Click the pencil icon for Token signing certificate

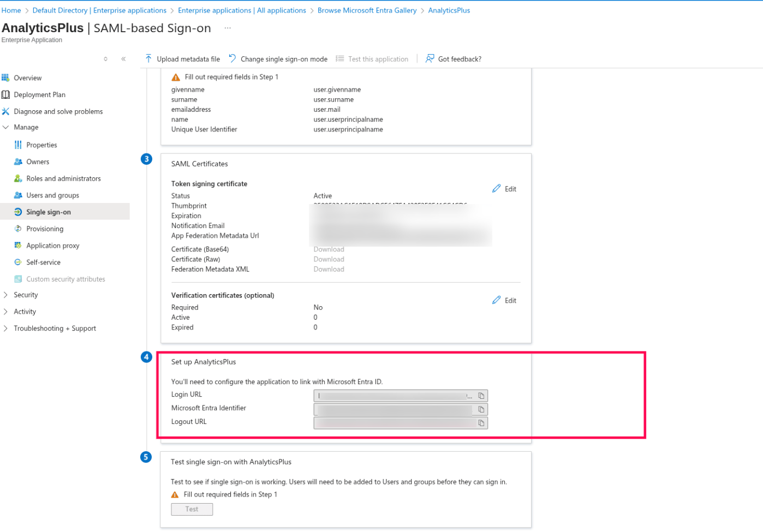pos(496,188)
